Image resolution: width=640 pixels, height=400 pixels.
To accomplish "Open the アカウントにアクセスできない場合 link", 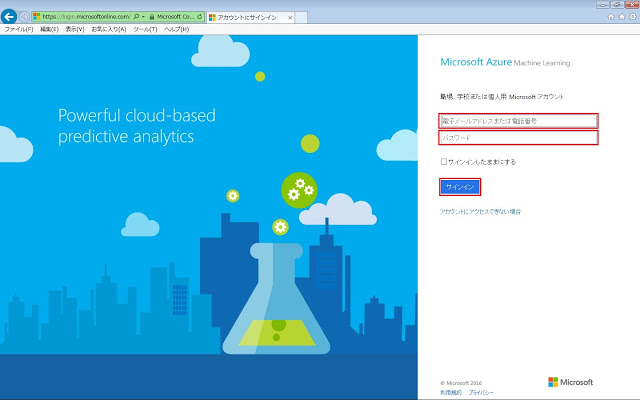I will coord(480,211).
